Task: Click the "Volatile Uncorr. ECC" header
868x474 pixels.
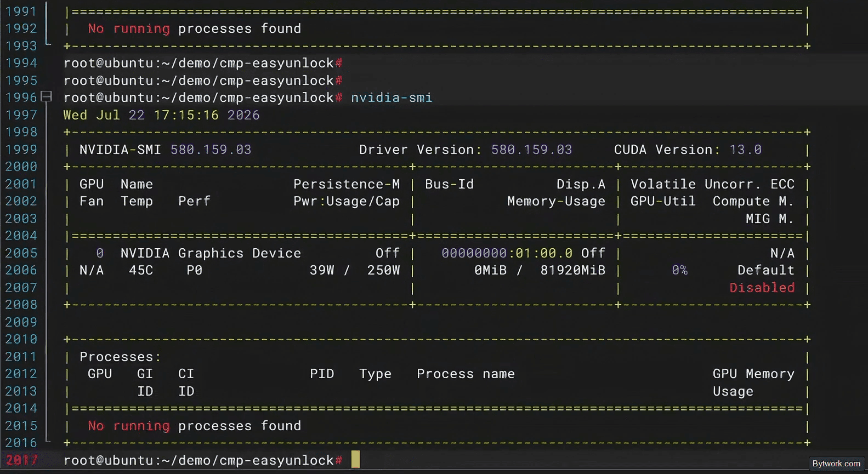Action: 712,184
